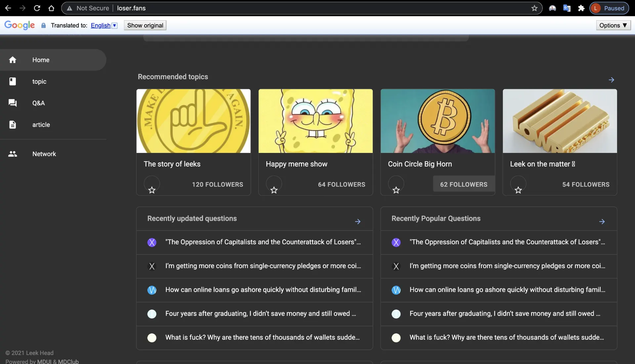Open Leek on the matter title

(x=542, y=164)
